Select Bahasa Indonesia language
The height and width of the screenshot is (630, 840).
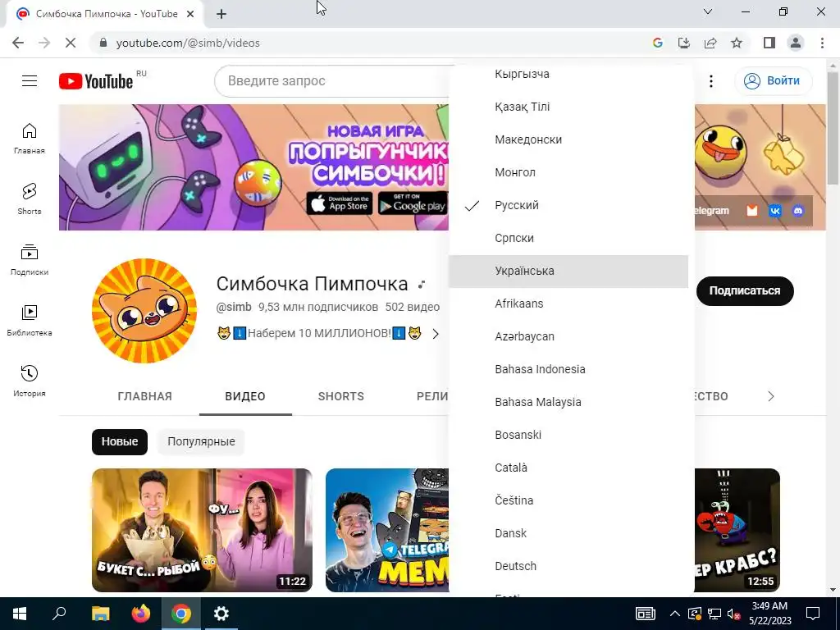pyautogui.click(x=568, y=369)
